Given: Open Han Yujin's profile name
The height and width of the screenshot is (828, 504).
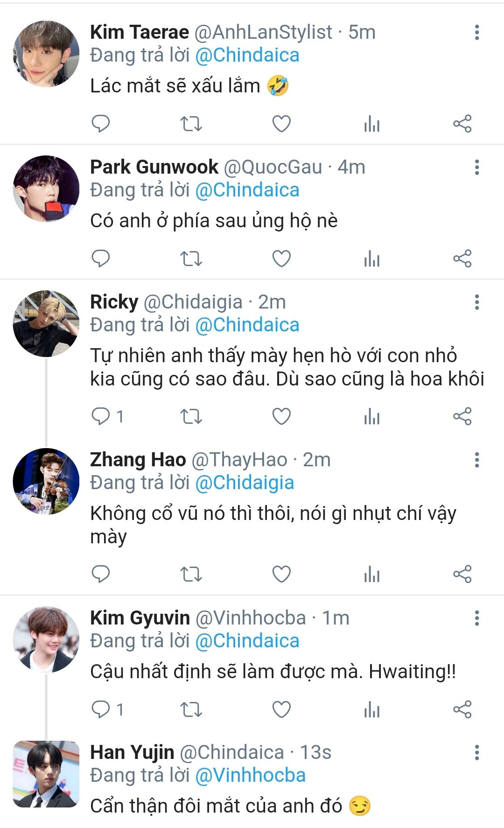Looking at the screenshot, I should click(132, 752).
